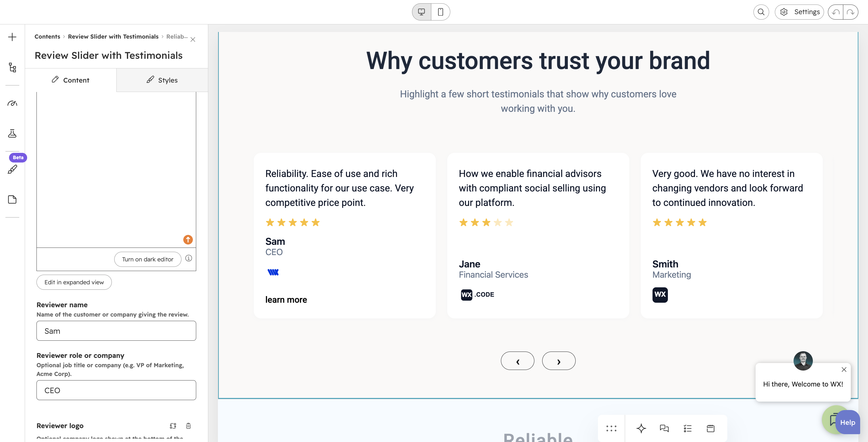868x442 pixels.
Task: Click Review Slider with Testimonials breadcrumb
Action: [x=113, y=36]
